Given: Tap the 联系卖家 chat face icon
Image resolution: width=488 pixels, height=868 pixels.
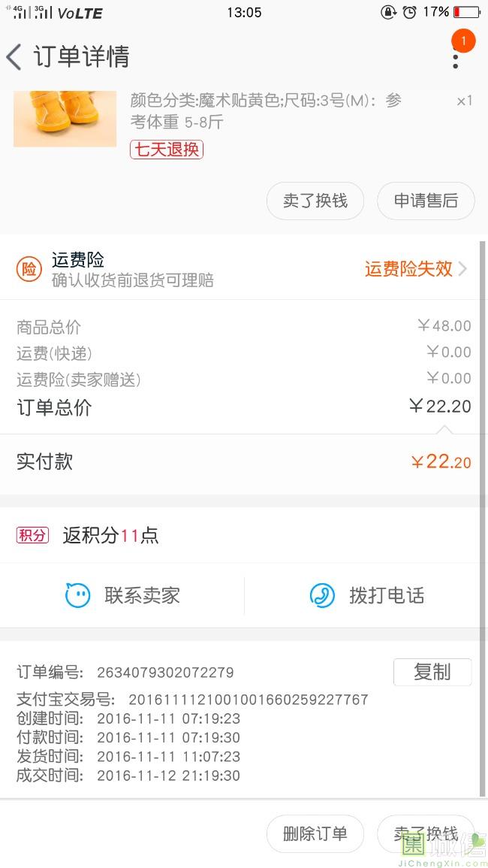Looking at the screenshot, I should point(77,596).
